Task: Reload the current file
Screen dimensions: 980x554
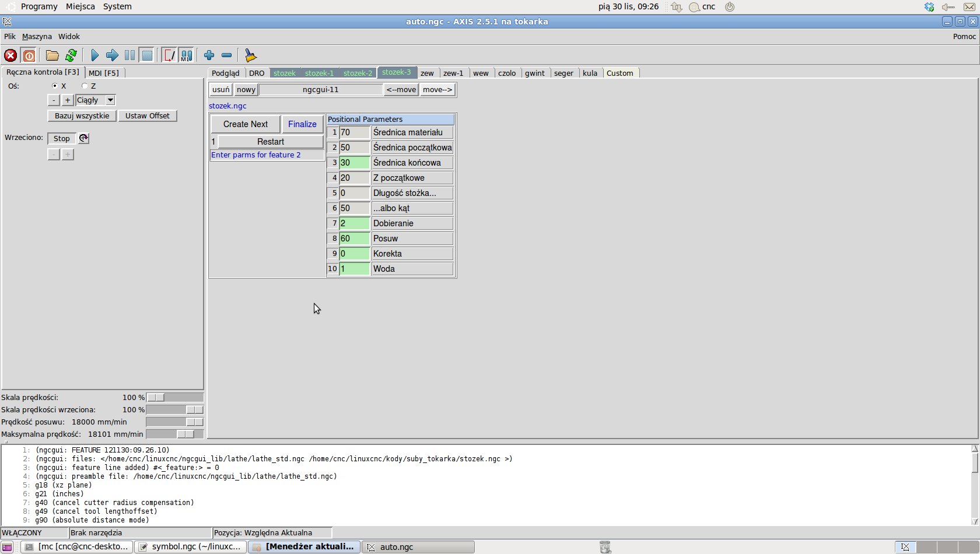Action: pyautogui.click(x=71, y=55)
